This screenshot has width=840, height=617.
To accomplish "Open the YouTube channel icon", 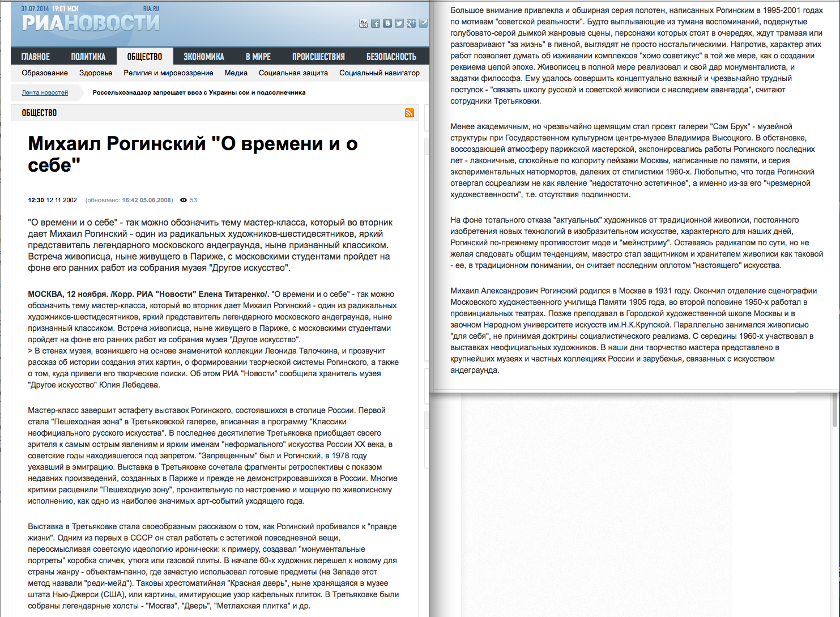I will coord(364,23).
